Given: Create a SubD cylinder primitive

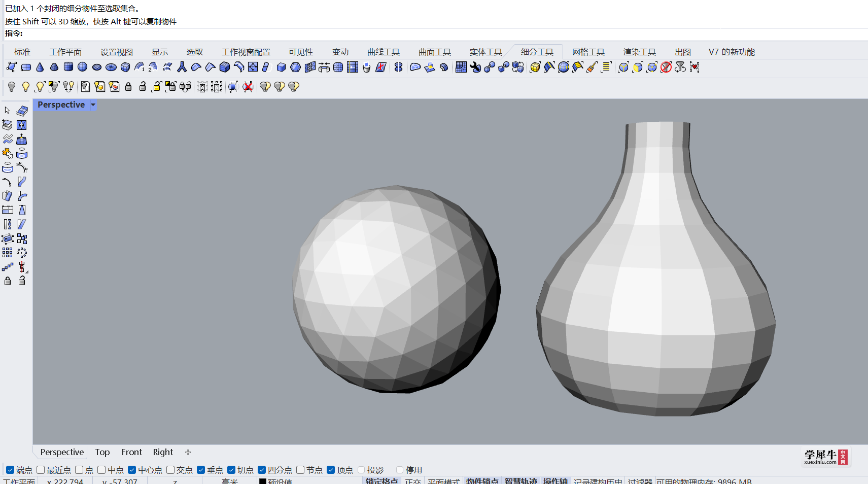Looking at the screenshot, I should click(x=68, y=67).
